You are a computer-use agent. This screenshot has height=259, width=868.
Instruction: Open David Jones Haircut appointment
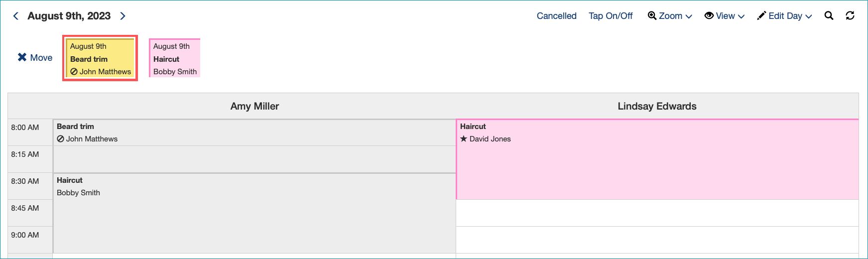point(657,159)
